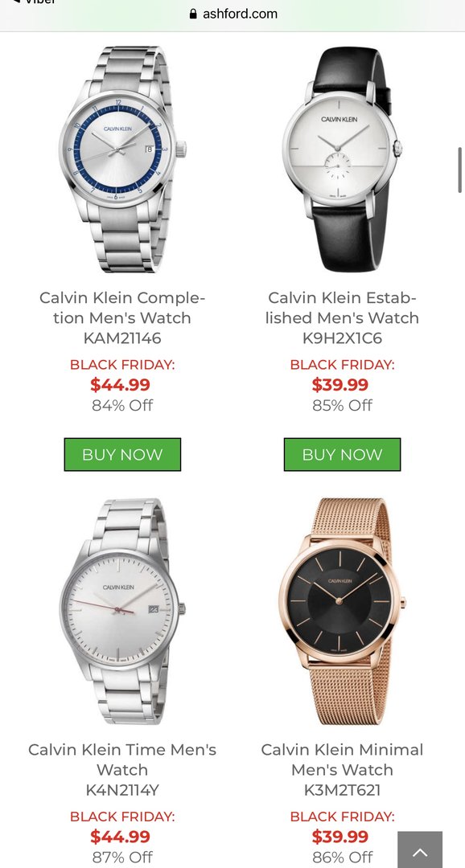Open the Established Men's Watch black strap image
This screenshot has width=465, height=868.
point(342,159)
